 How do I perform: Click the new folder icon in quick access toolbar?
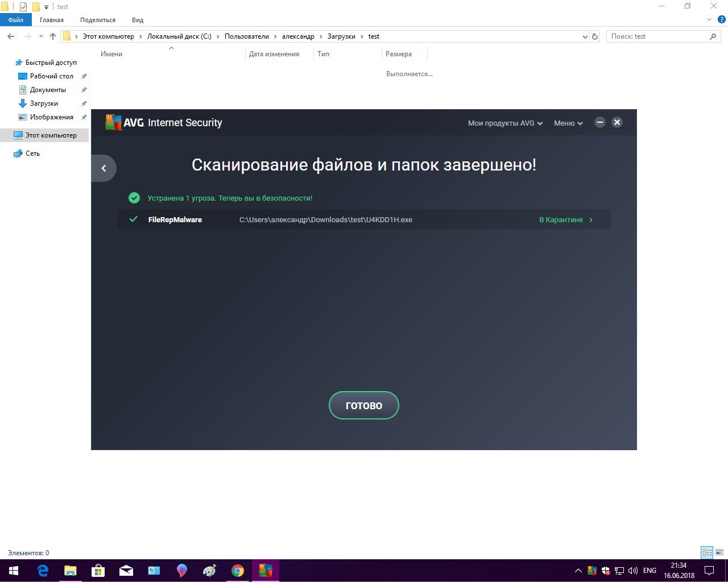36,7
